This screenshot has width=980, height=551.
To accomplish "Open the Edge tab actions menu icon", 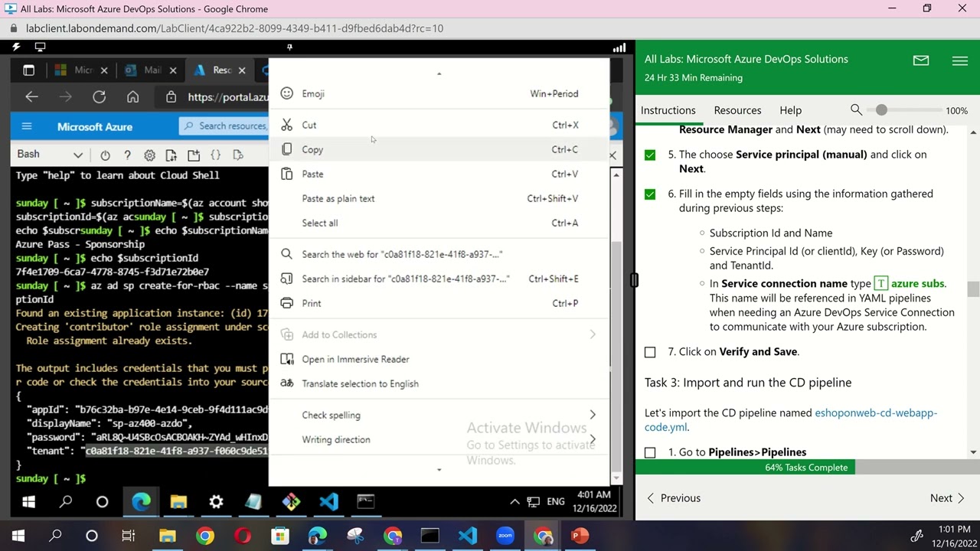I will pos(29,70).
